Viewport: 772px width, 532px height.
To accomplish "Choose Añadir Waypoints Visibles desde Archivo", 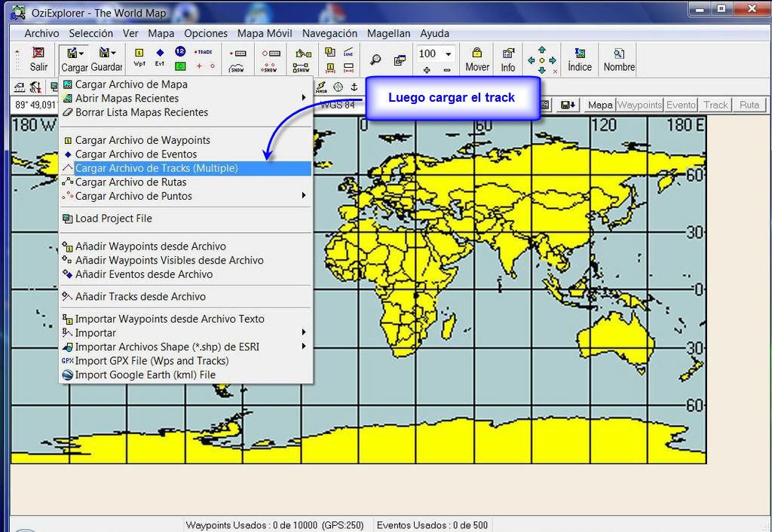I will pyautogui.click(x=185, y=260).
